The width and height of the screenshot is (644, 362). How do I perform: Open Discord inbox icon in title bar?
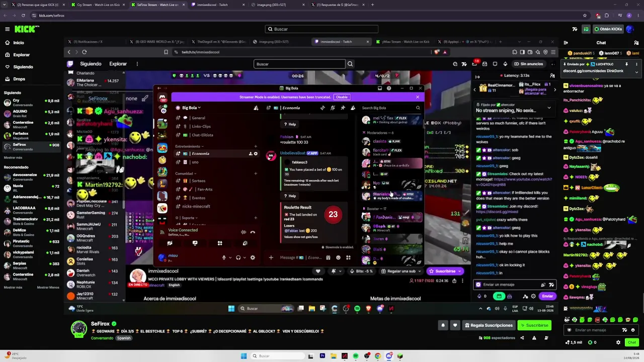click(x=380, y=88)
